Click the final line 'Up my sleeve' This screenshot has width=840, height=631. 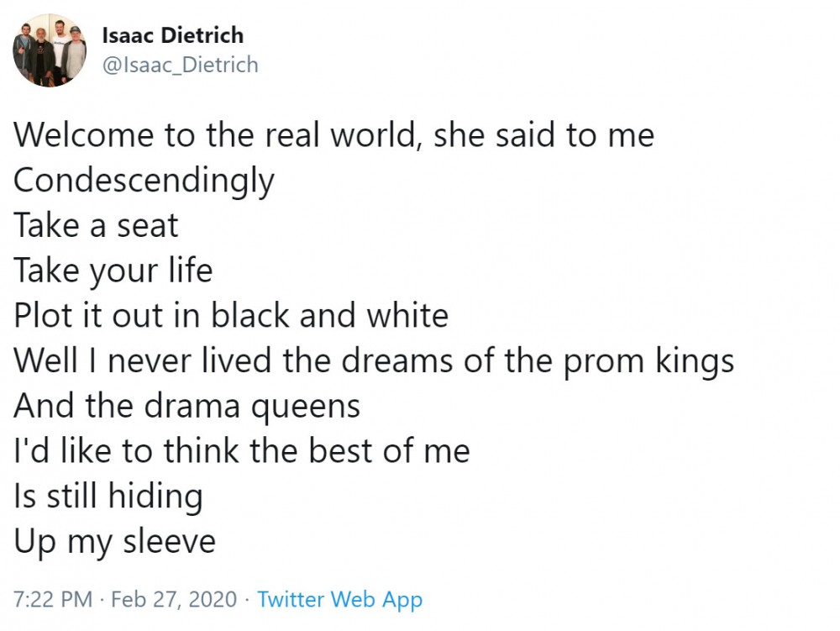[x=114, y=542]
